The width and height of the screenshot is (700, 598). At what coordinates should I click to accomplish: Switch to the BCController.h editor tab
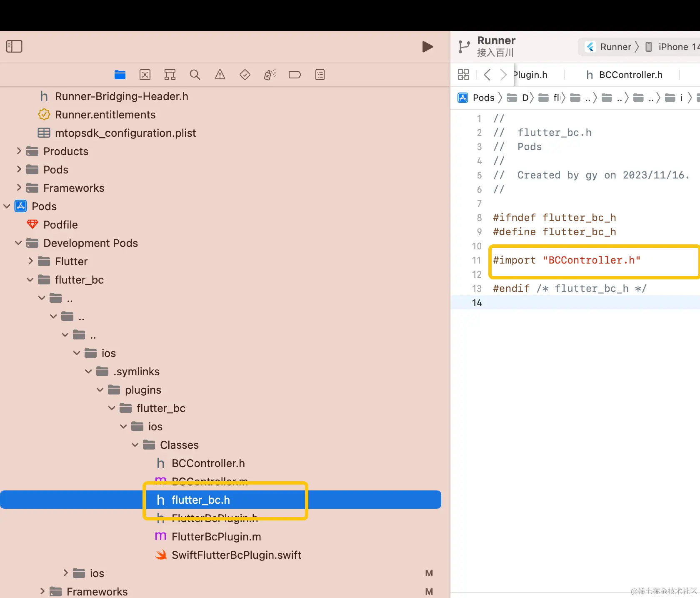click(624, 75)
